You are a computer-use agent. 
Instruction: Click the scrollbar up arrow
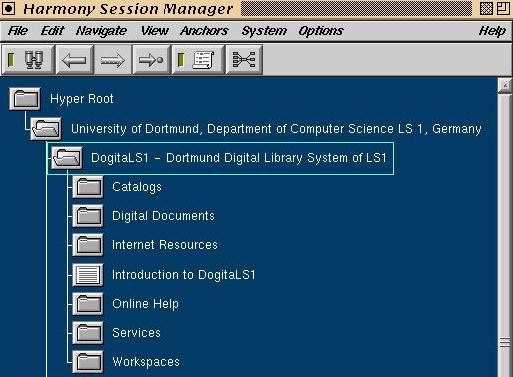[x=505, y=86]
